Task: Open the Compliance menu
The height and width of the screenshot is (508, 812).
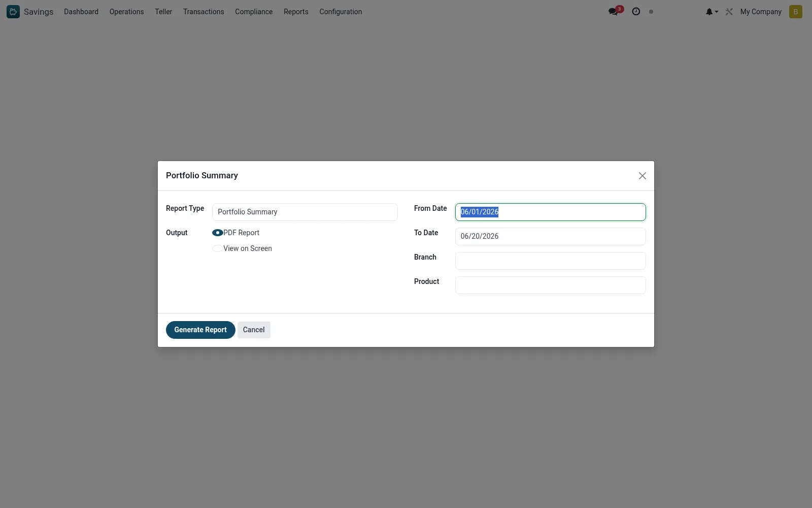Action: [254, 12]
